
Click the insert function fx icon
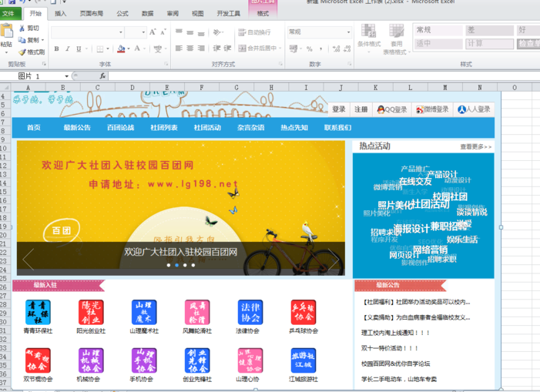point(102,76)
